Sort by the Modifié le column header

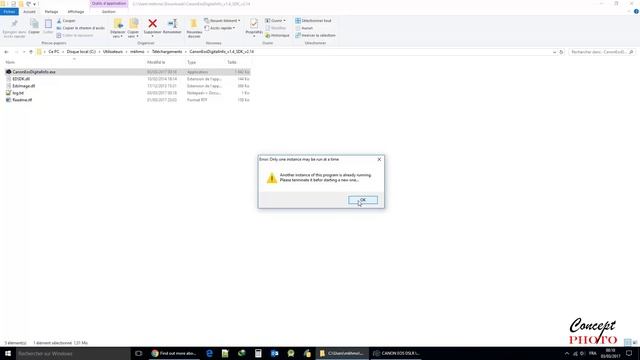click(x=156, y=62)
